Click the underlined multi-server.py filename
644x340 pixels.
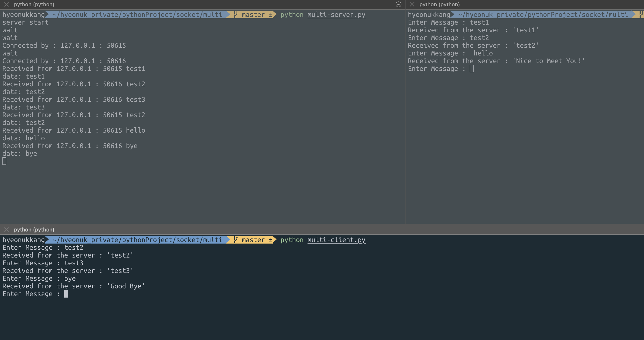[x=336, y=15]
